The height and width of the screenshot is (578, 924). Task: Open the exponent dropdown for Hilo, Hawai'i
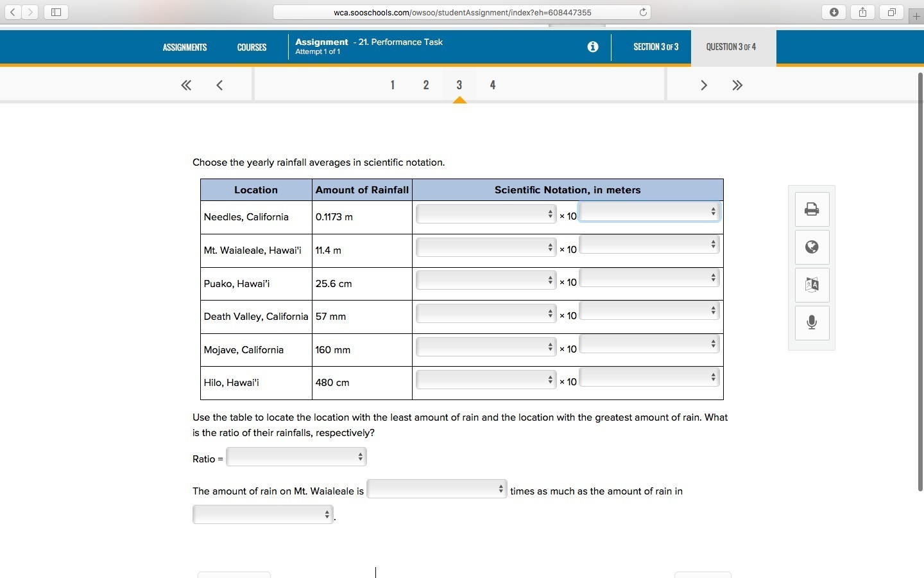click(x=649, y=378)
